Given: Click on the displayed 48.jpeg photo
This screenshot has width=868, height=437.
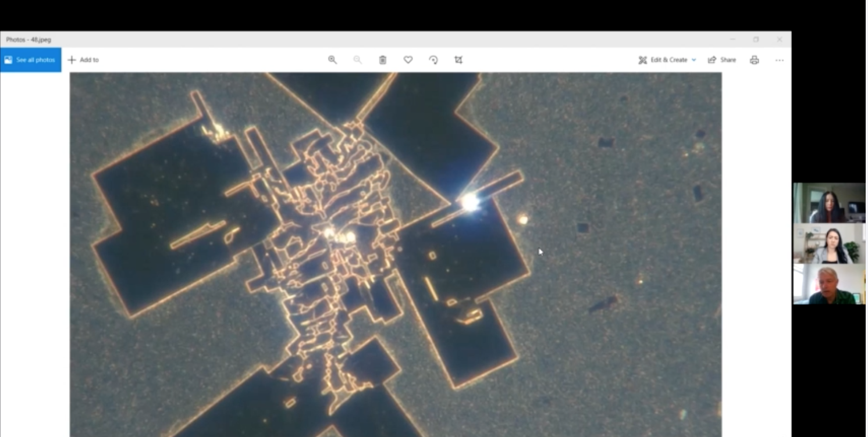Looking at the screenshot, I should (396, 255).
